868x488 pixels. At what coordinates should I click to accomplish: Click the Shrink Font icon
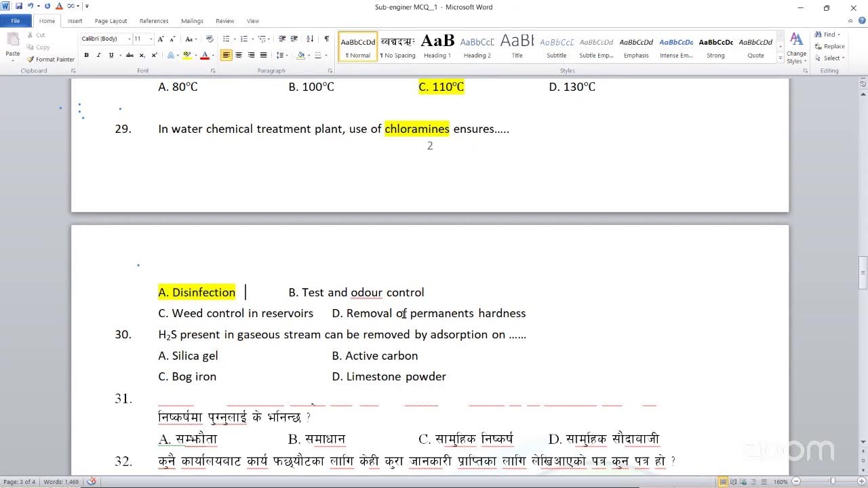[173, 39]
